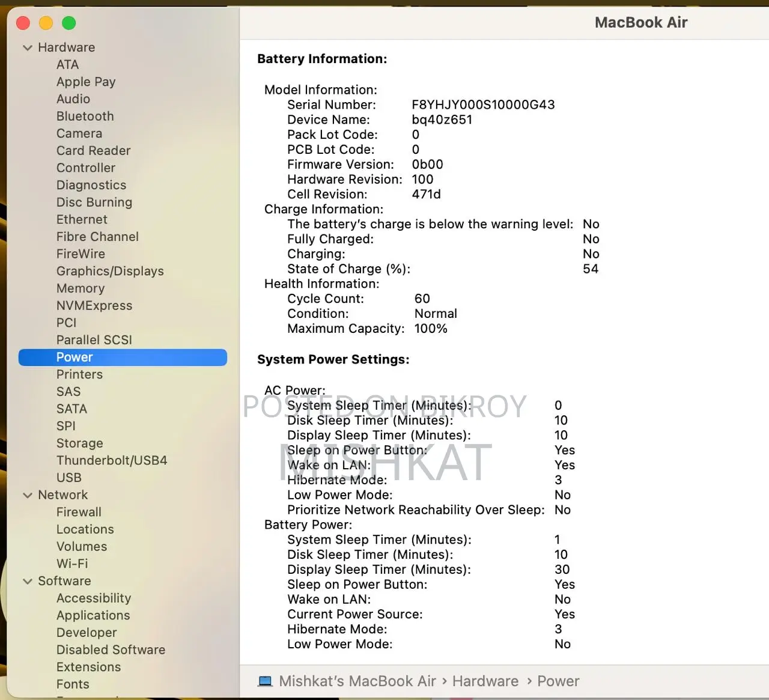Click the Condition value Normal
This screenshot has width=769, height=700.
click(436, 314)
